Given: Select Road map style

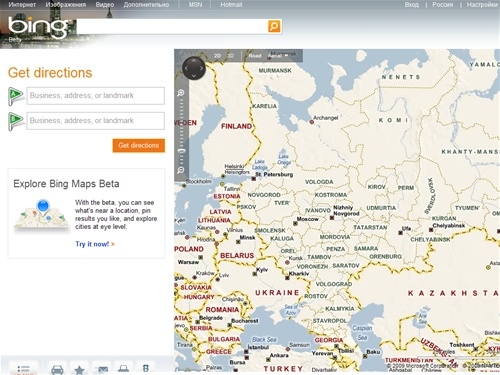Looking at the screenshot, I should 255,56.
